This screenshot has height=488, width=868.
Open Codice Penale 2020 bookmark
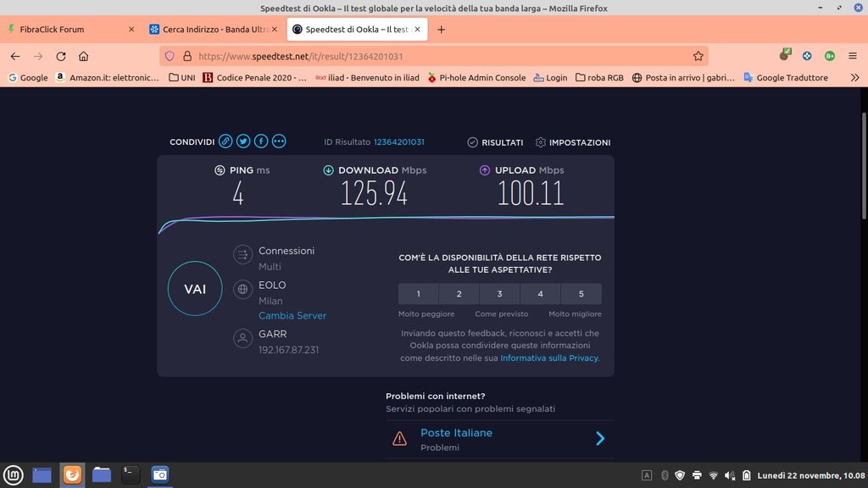254,77
